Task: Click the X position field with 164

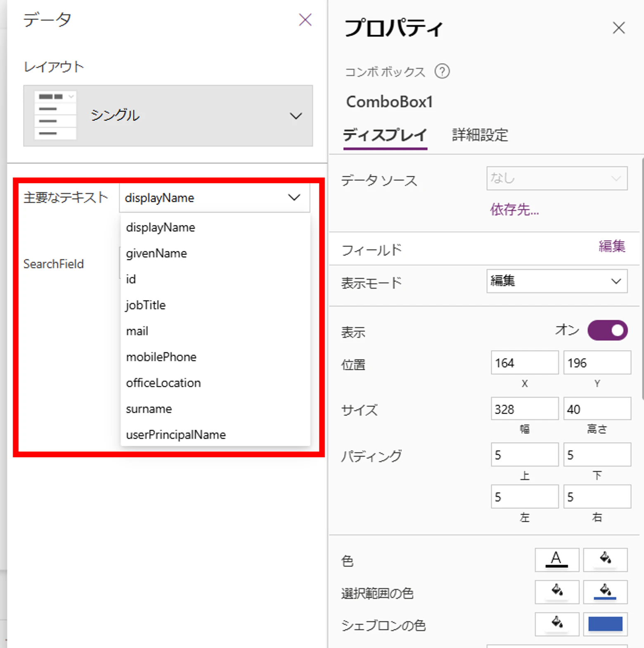Action: tap(525, 363)
